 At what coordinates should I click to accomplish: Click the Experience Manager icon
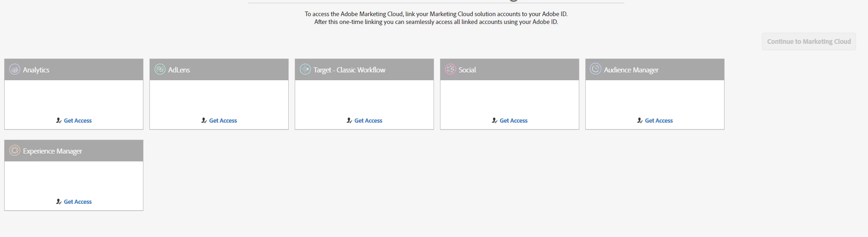(15, 151)
